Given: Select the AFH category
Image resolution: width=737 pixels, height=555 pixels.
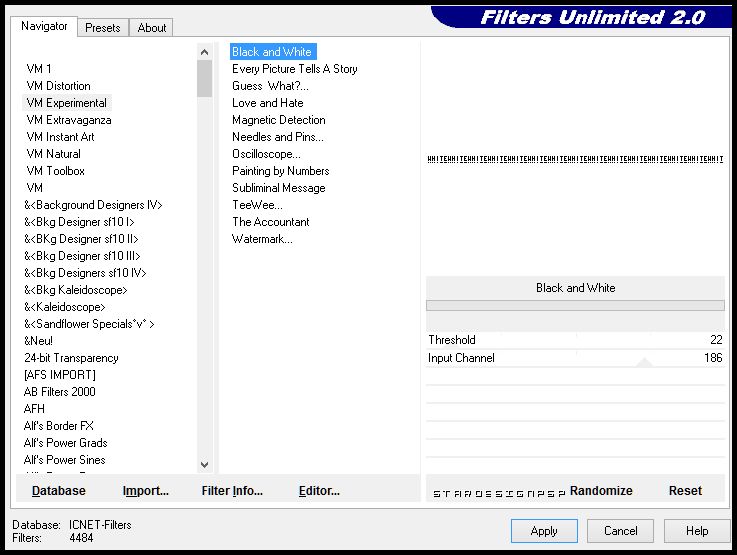Looking at the screenshot, I should click(34, 408).
